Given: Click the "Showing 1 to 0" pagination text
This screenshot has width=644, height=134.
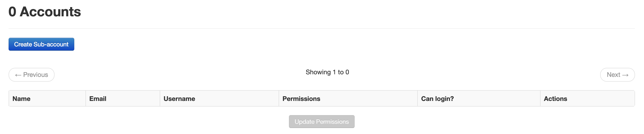Looking at the screenshot, I should [x=327, y=72].
